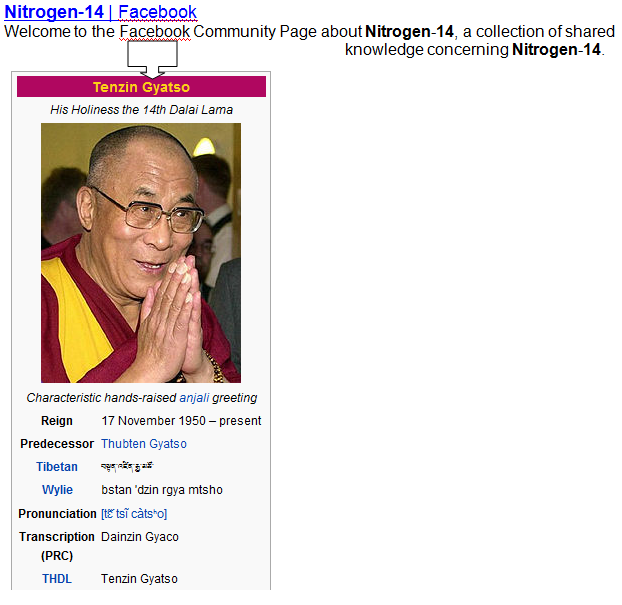Click the IPA pronunciation link
622x605 pixels.
tap(134, 513)
